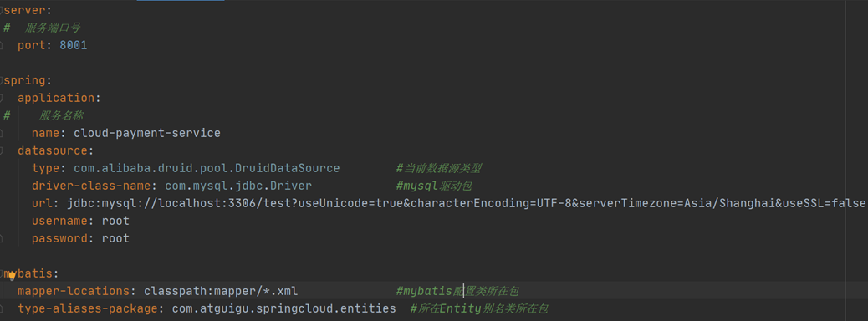Click the cloud-payment-service name value
This screenshot has width=868, height=321.
(x=147, y=134)
